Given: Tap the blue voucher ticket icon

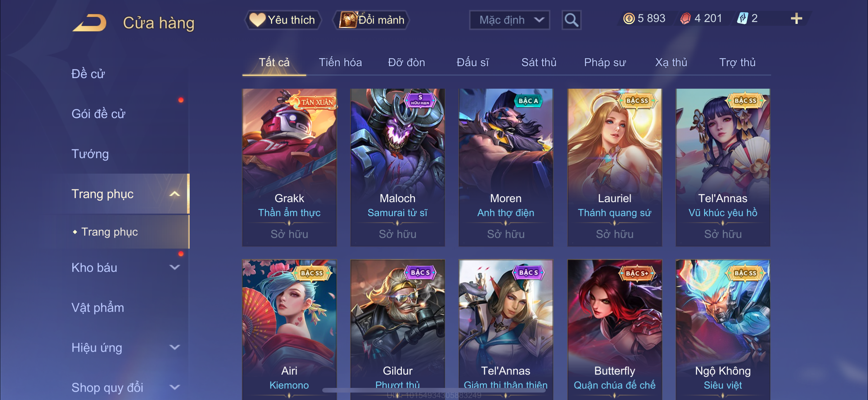Looking at the screenshot, I should [x=742, y=19].
